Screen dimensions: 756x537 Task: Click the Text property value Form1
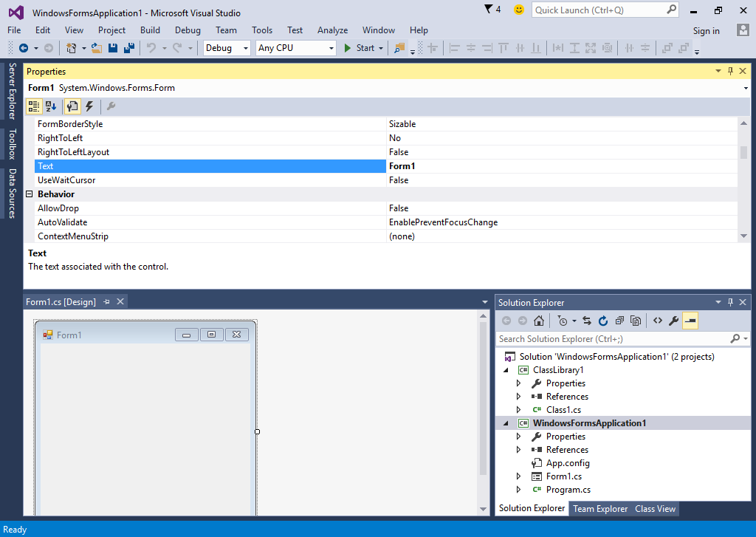(402, 166)
